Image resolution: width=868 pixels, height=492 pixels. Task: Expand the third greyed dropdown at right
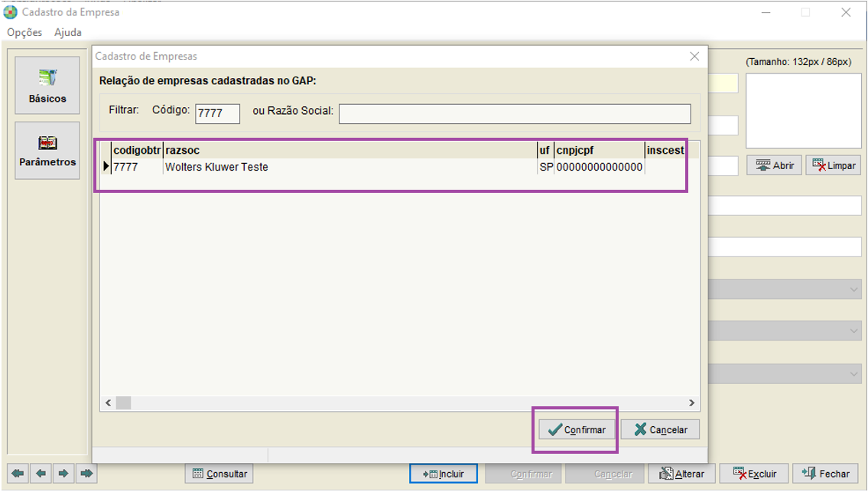coord(853,374)
